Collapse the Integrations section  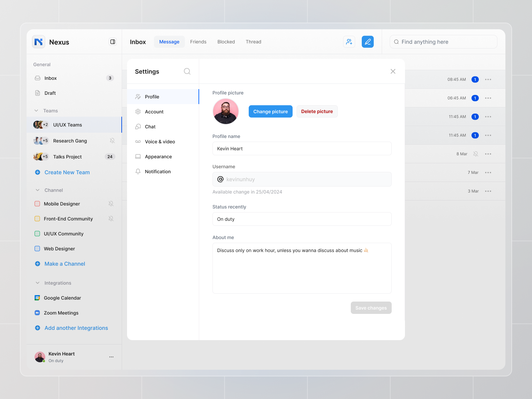tap(37, 283)
